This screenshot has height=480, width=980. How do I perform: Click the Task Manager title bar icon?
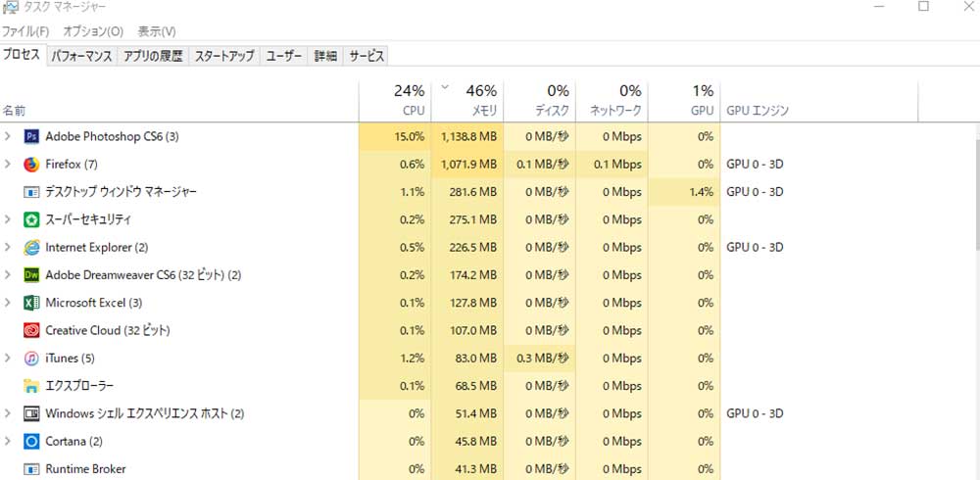pos(10,7)
